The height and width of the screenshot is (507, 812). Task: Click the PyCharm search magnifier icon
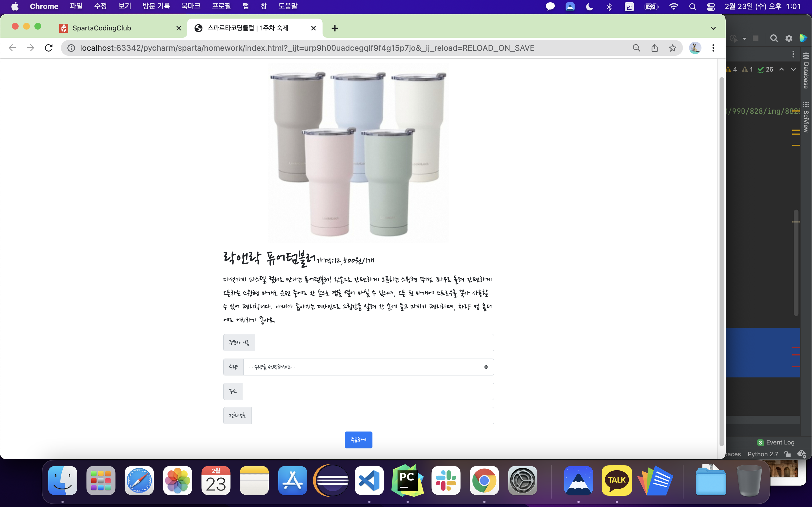[x=774, y=38]
